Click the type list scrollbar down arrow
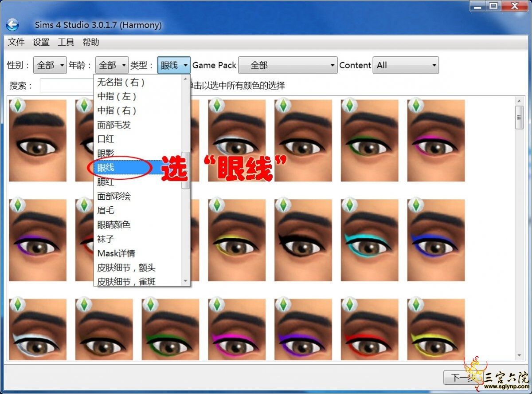Image resolution: width=532 pixels, height=394 pixels. click(x=186, y=281)
